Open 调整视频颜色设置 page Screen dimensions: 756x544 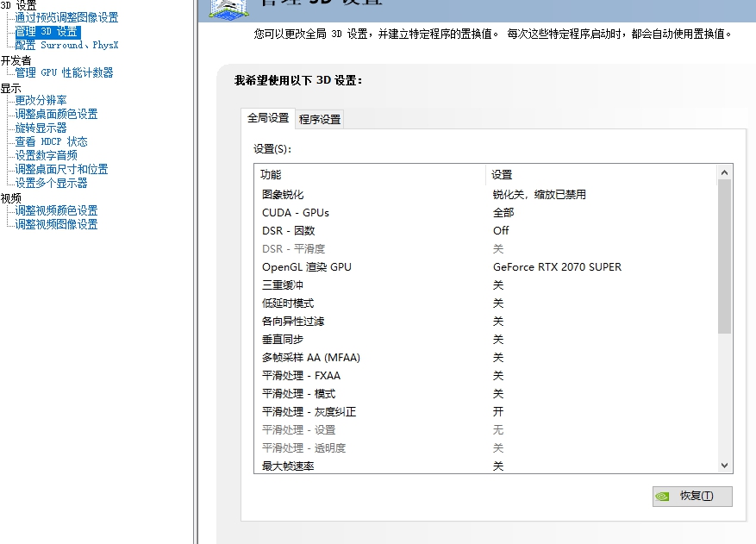point(56,210)
